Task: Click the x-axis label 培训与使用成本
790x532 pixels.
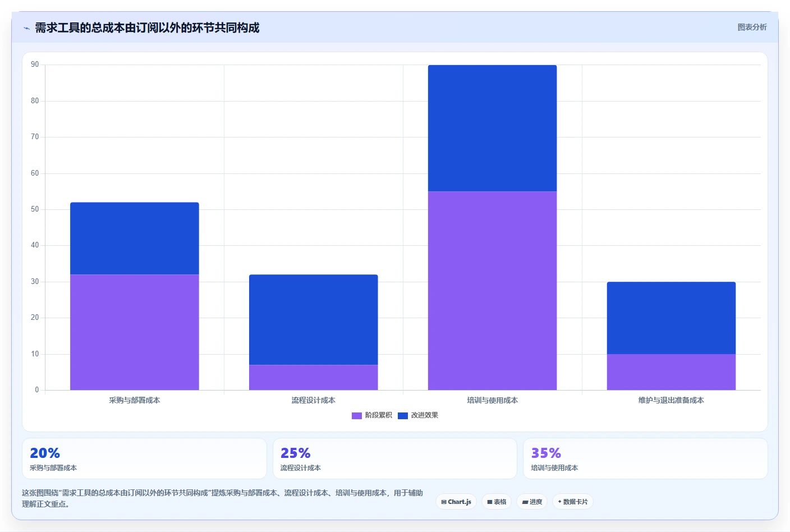Action: pos(492,400)
